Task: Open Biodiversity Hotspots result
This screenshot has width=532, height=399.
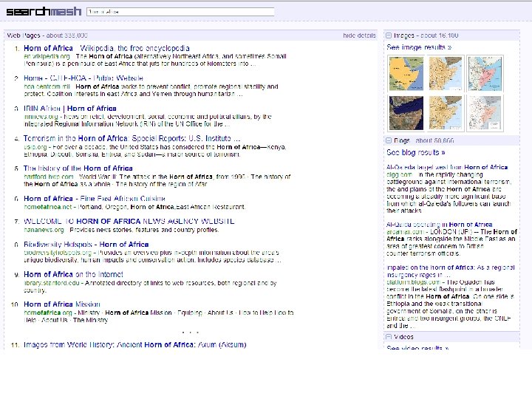Action: click(86, 245)
